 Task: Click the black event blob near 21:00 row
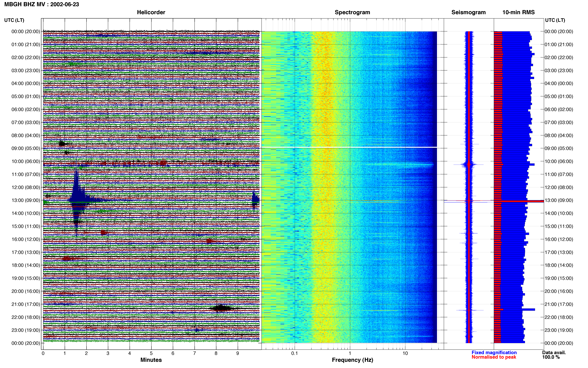[x=221, y=308]
